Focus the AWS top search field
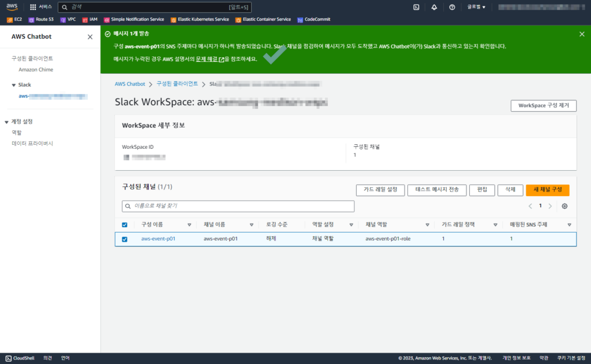 click(x=155, y=7)
